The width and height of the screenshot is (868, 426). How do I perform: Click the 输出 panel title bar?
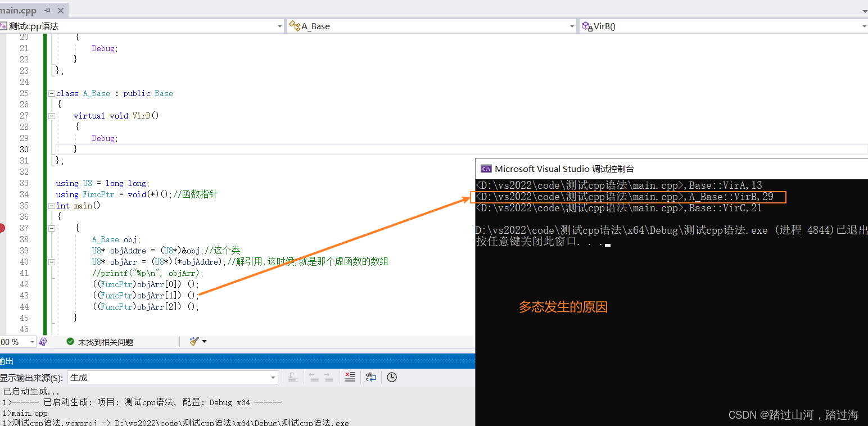click(237, 361)
